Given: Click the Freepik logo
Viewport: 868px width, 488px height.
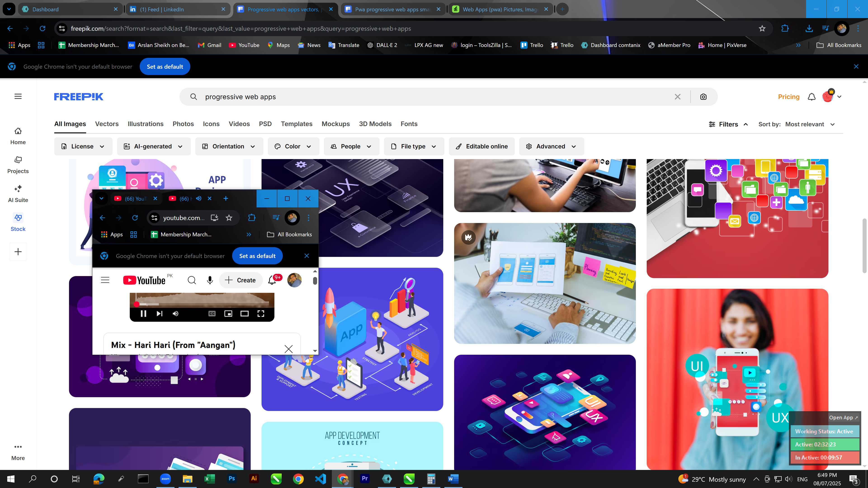Looking at the screenshot, I should coord(78,97).
